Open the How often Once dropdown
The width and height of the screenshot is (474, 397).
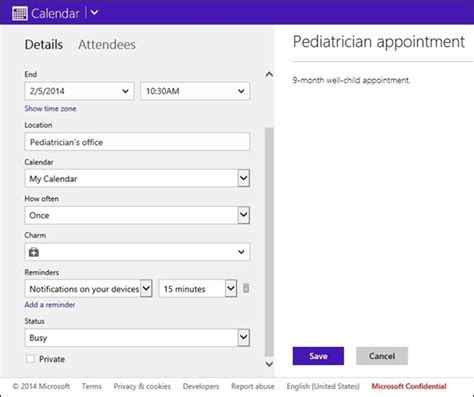point(137,215)
